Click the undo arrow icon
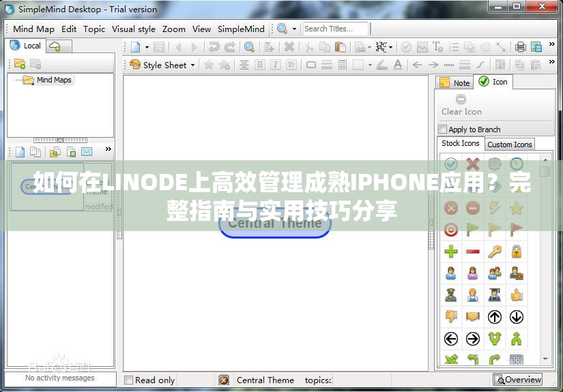The width and height of the screenshot is (563, 392). click(214, 47)
